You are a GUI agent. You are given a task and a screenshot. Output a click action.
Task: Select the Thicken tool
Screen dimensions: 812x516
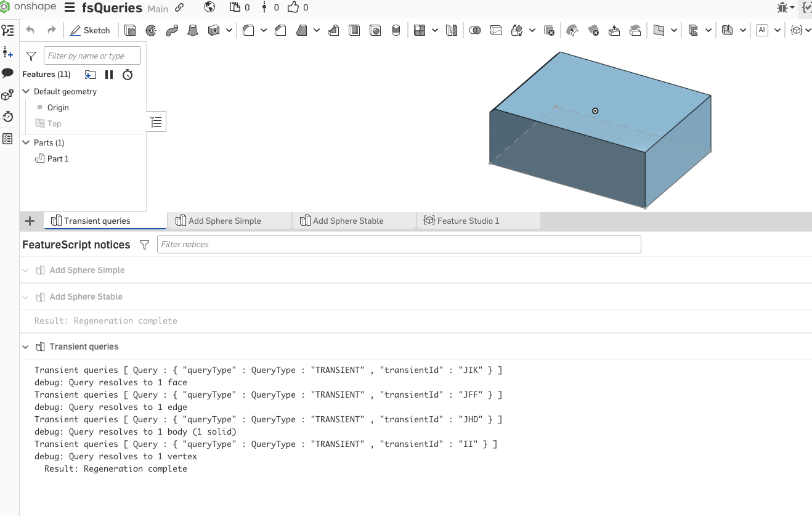214,30
